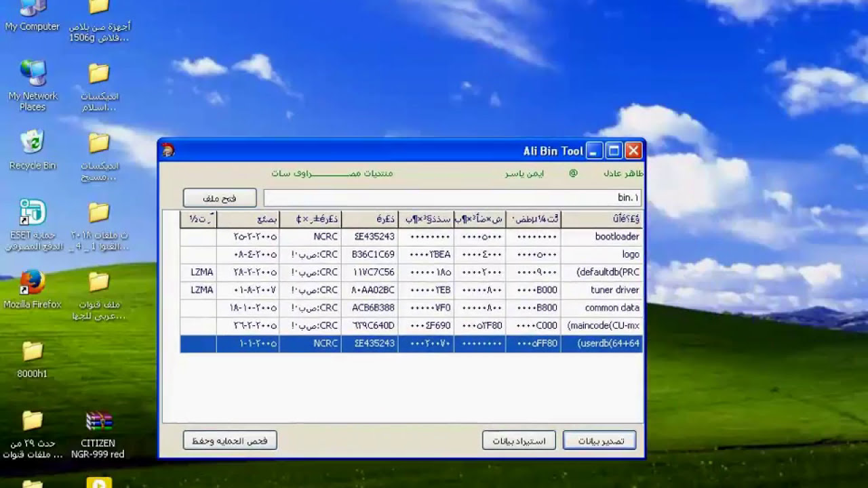The height and width of the screenshot is (488, 868).
Task: Click the Ali Bin Tool title bar icon
Action: point(168,150)
